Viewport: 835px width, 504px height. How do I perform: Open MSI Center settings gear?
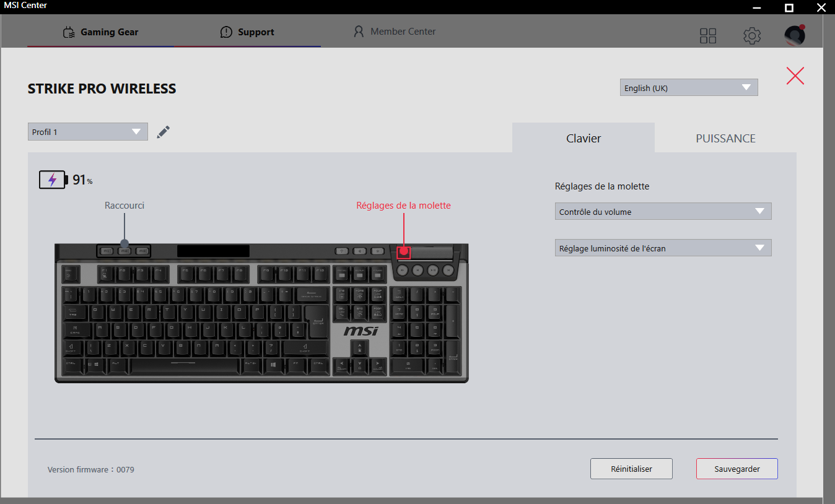point(752,36)
